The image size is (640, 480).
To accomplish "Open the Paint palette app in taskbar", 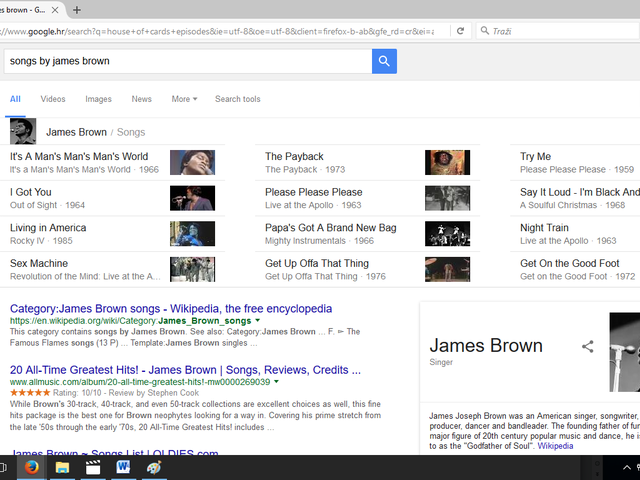I will [154, 467].
